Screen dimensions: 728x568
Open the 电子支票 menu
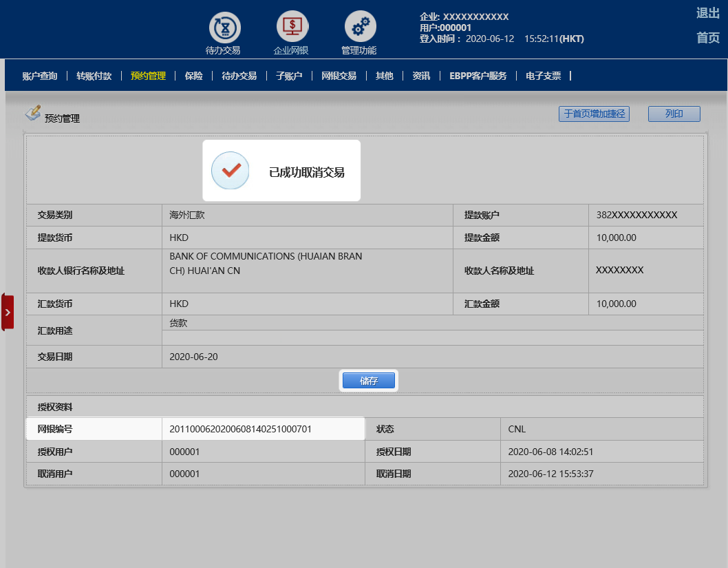pos(543,76)
